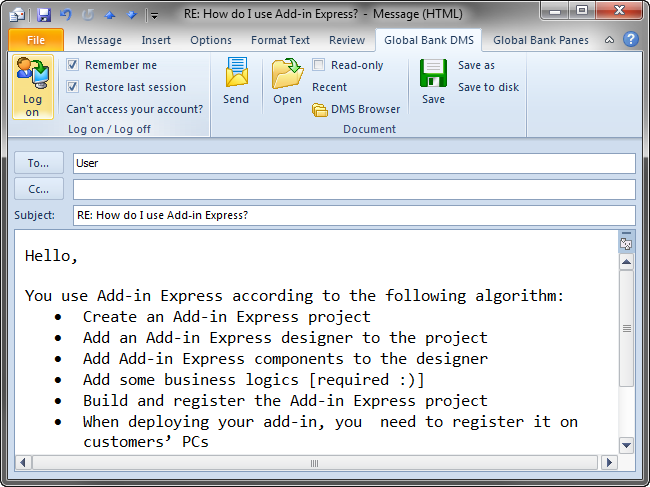Click the Next Item down arrow
Screen dimensions: 650x487
click(x=132, y=15)
